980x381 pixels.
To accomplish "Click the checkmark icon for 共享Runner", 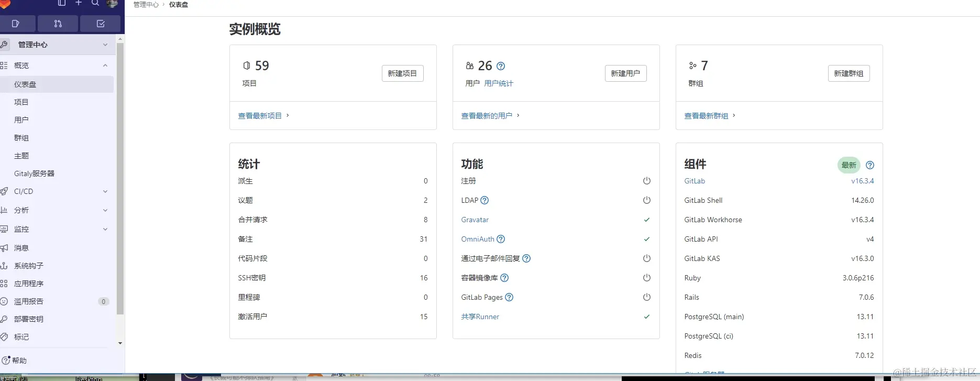I will click(x=647, y=317).
